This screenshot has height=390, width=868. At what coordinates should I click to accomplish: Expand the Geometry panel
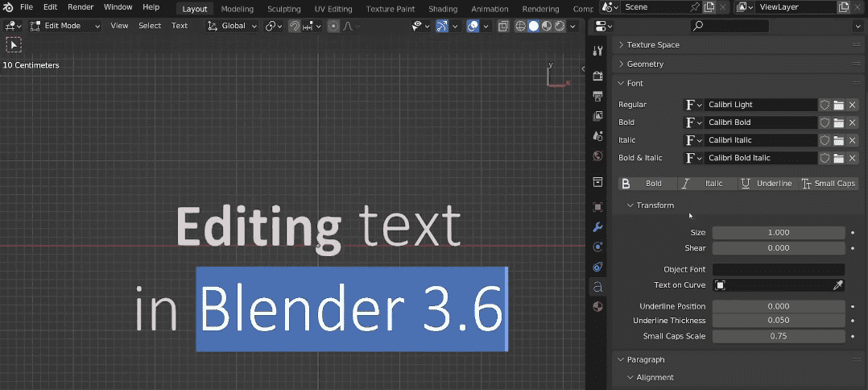point(646,64)
